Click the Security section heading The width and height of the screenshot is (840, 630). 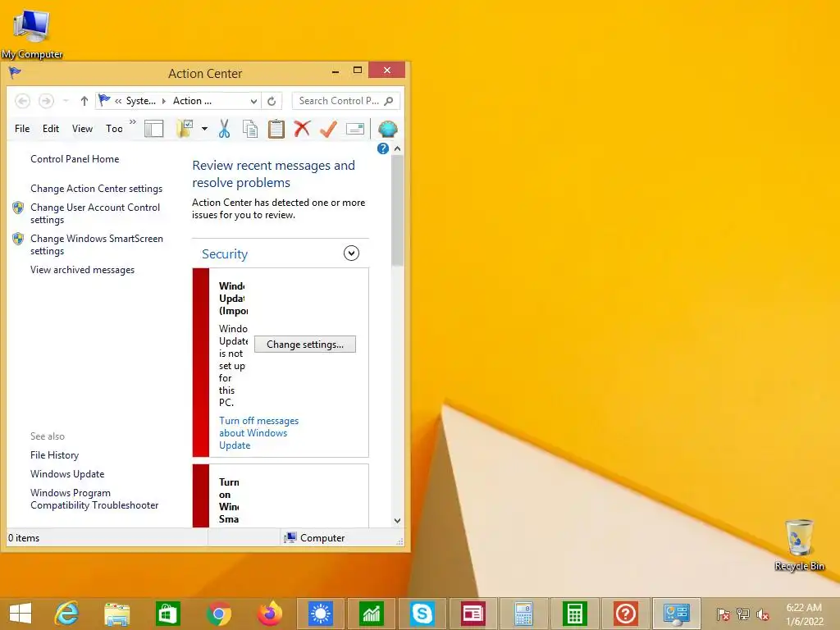coord(225,254)
